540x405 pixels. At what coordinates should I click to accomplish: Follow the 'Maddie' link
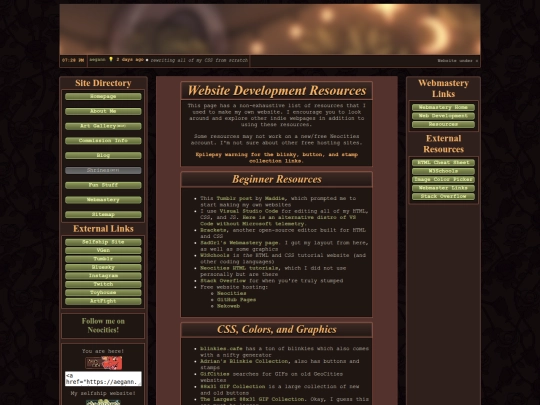(275, 198)
